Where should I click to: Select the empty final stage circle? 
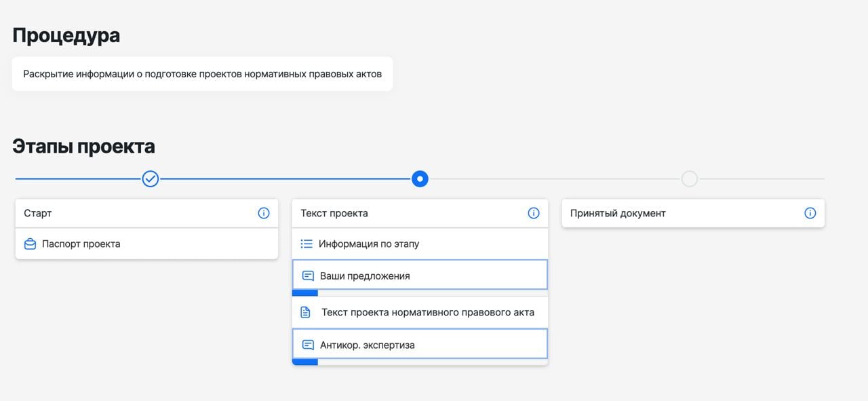[x=689, y=178]
